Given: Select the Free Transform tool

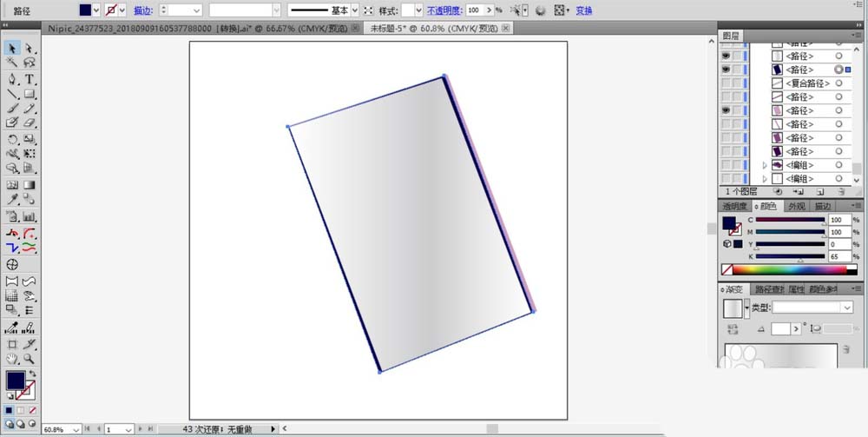Looking at the screenshot, I should pos(30,154).
